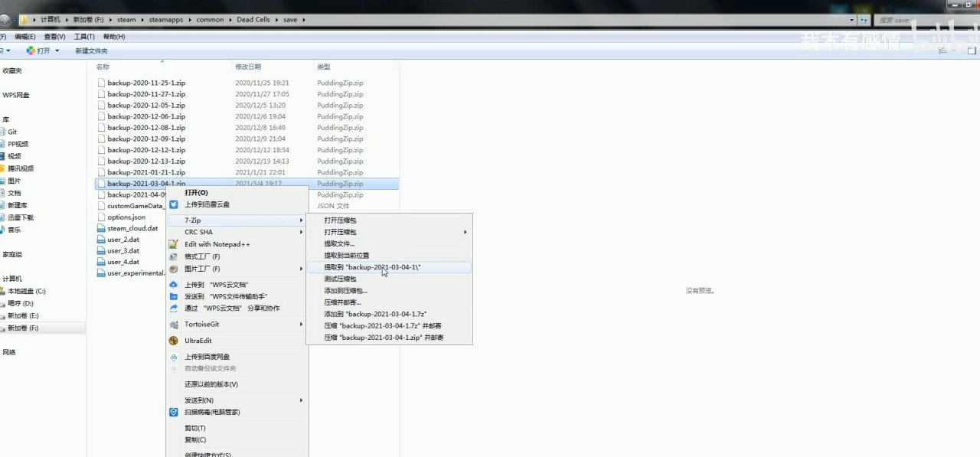Viewport: 980px width, 457px height.
Task: Select file user_4.dat
Action: pyautogui.click(x=123, y=262)
